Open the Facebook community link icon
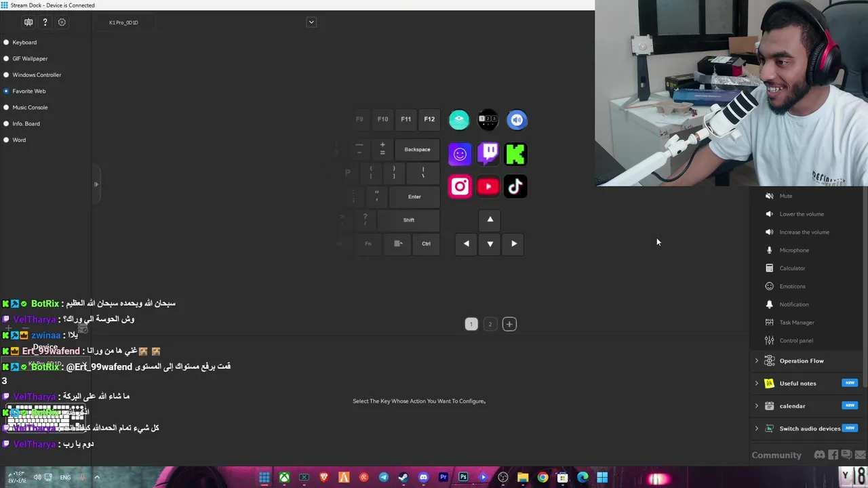The height and width of the screenshot is (488, 868). tap(833, 455)
